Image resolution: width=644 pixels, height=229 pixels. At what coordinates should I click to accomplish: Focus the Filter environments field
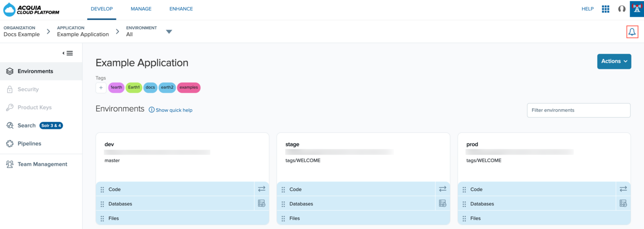[x=579, y=110]
